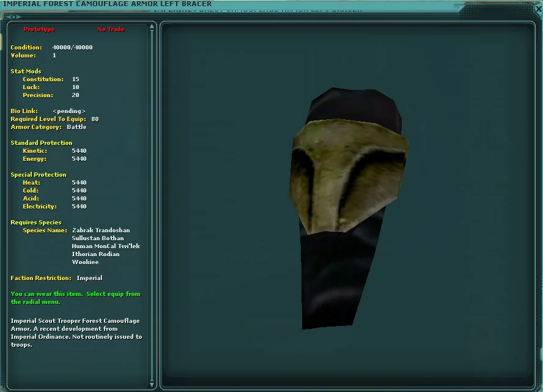This screenshot has width=543, height=392.
Task: Click the small arrow icon under the title bar
Action: coord(13,17)
